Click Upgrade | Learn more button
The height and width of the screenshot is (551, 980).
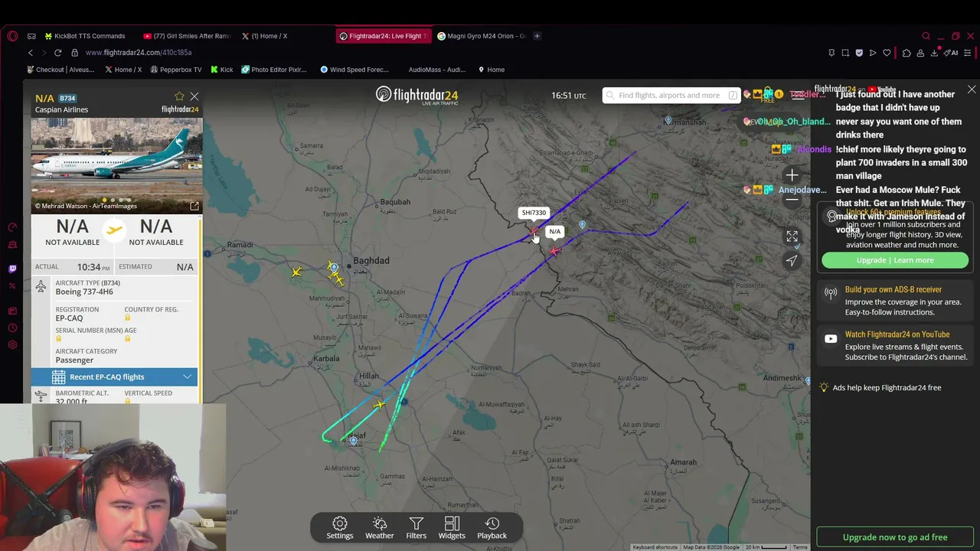(x=895, y=260)
